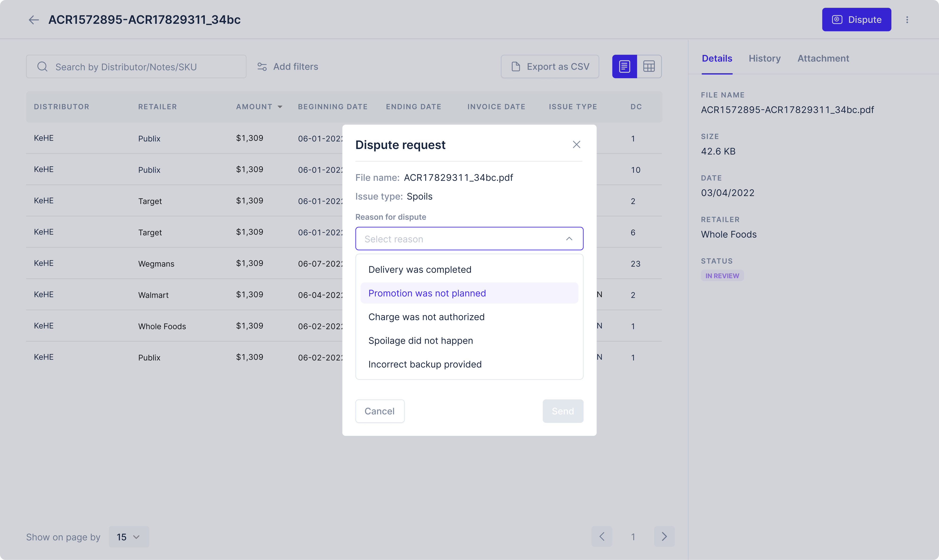Open the rows per page dropdown
Image resolution: width=939 pixels, height=560 pixels.
coord(129,537)
